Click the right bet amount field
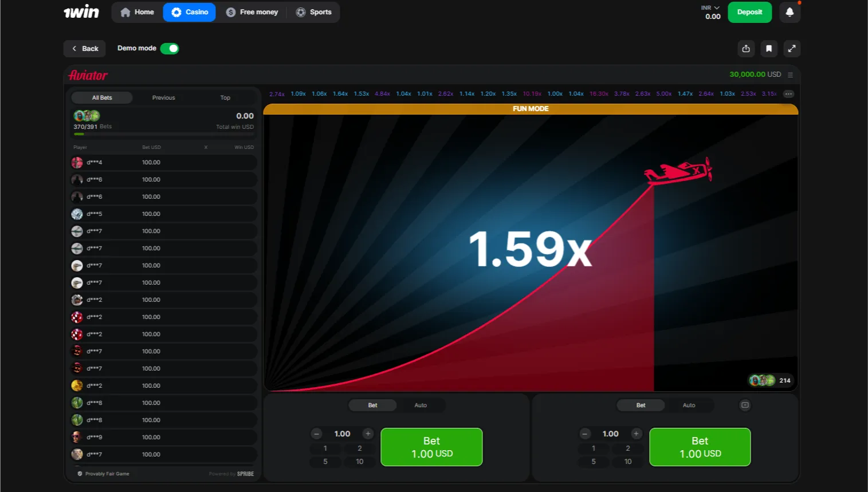868x492 pixels. 610,434
